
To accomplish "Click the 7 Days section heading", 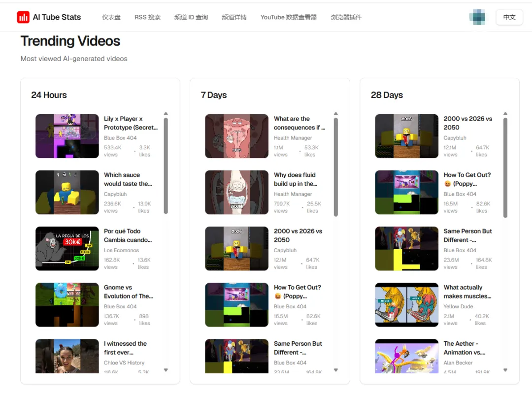I will pos(214,95).
